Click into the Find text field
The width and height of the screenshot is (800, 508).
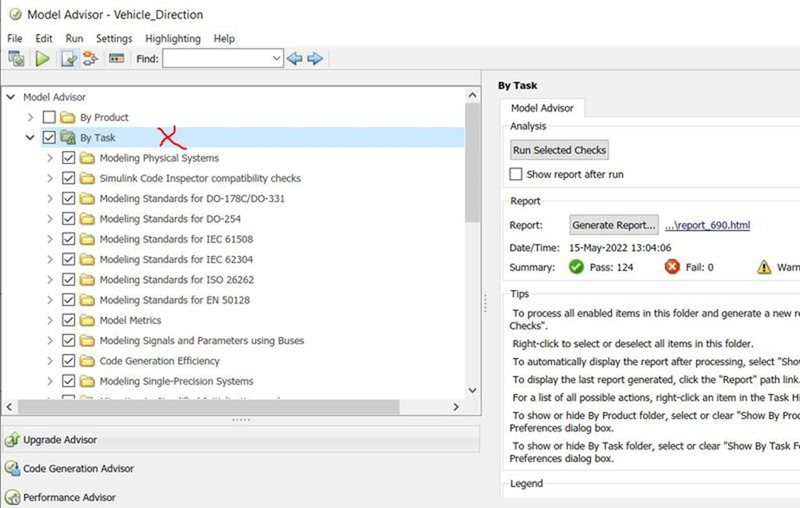pos(217,59)
